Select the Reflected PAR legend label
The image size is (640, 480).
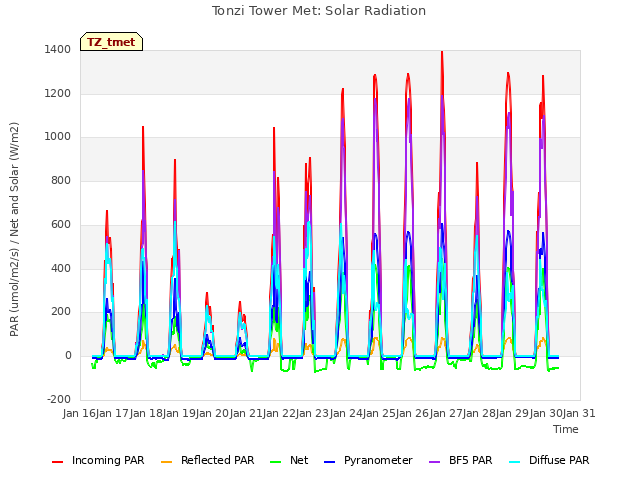[218, 460]
